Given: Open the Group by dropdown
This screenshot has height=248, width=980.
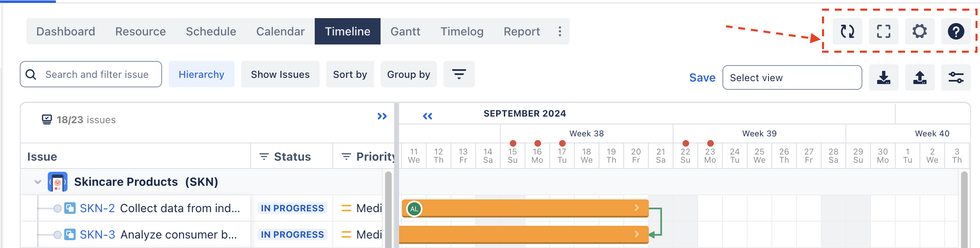Looking at the screenshot, I should pyautogui.click(x=409, y=74).
